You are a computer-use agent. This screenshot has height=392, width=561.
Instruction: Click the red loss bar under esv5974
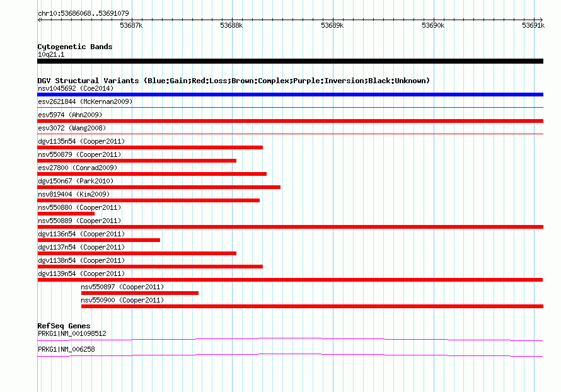(290, 121)
